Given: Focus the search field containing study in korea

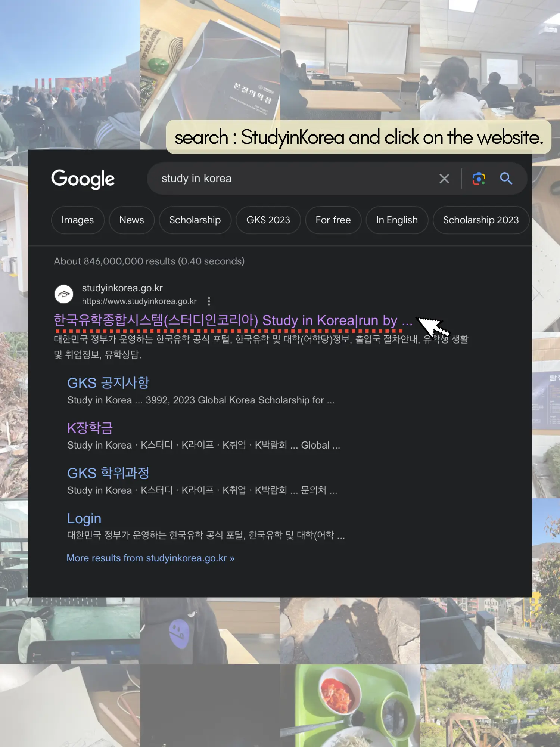Looking at the screenshot, I should click(x=295, y=179).
